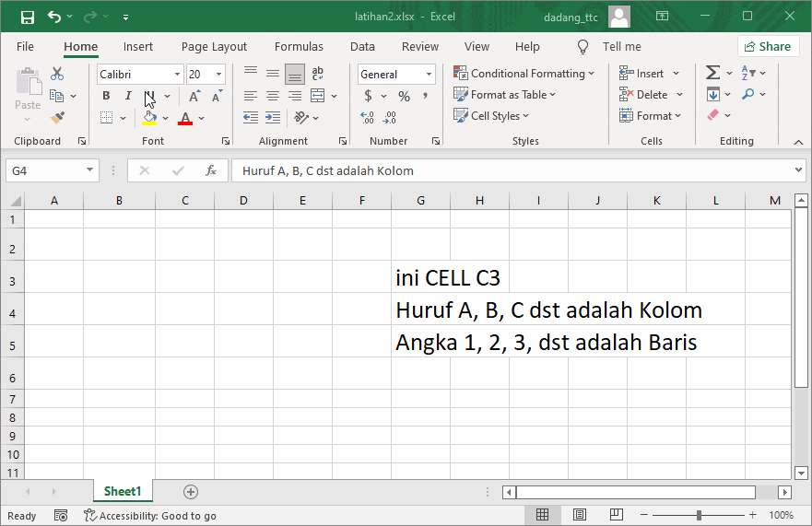Toggle Middle Align for the cell
The image size is (812, 526).
tap(273, 74)
